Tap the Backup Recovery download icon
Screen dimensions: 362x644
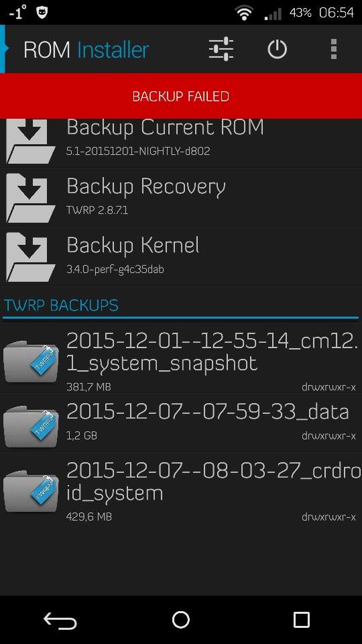[x=31, y=198]
